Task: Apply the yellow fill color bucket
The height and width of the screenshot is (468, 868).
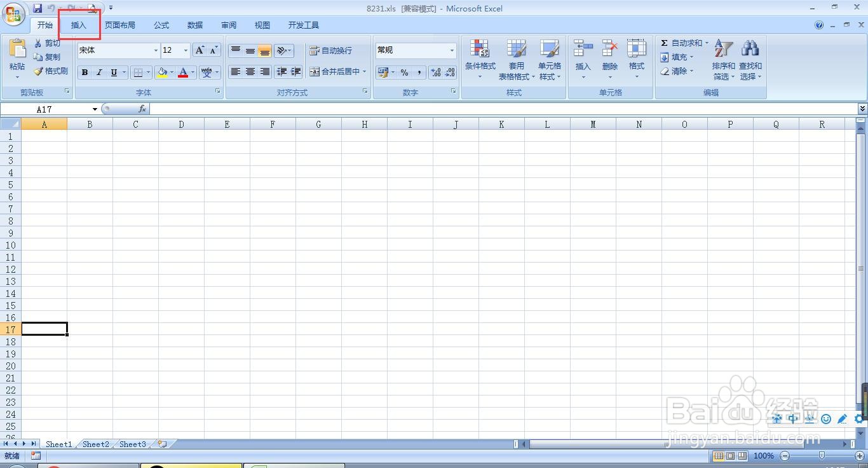Action: click(163, 72)
